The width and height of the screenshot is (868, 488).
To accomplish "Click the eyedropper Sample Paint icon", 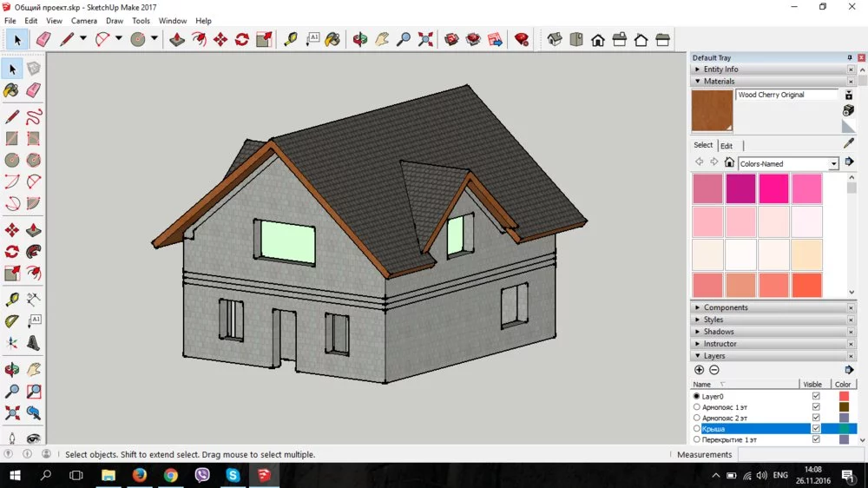I will 848,144.
